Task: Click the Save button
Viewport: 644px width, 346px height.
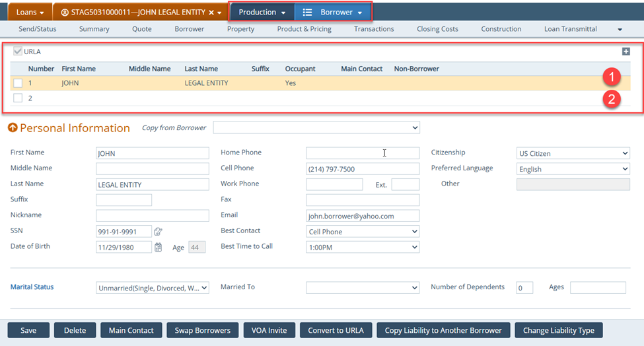Action: (x=28, y=330)
